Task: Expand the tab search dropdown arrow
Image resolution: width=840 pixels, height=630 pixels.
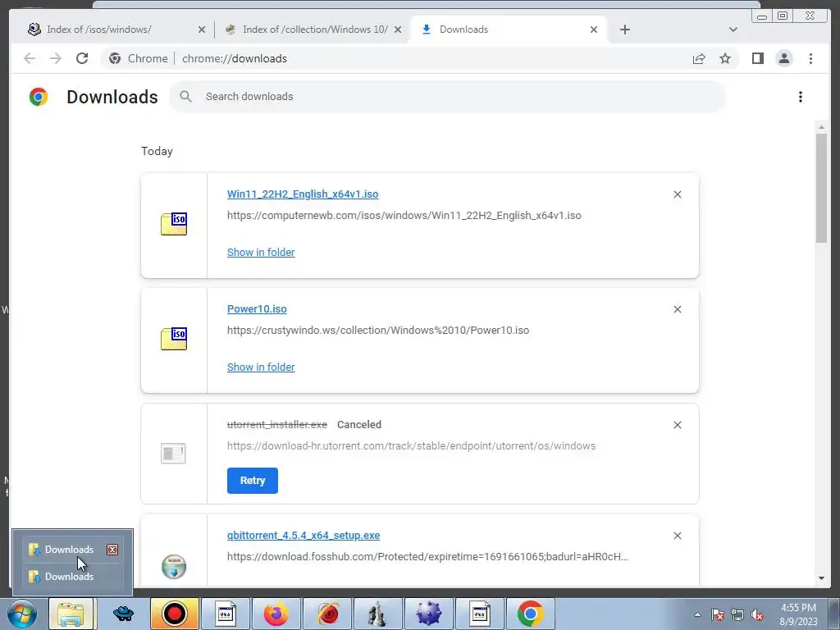Action: coord(733,30)
